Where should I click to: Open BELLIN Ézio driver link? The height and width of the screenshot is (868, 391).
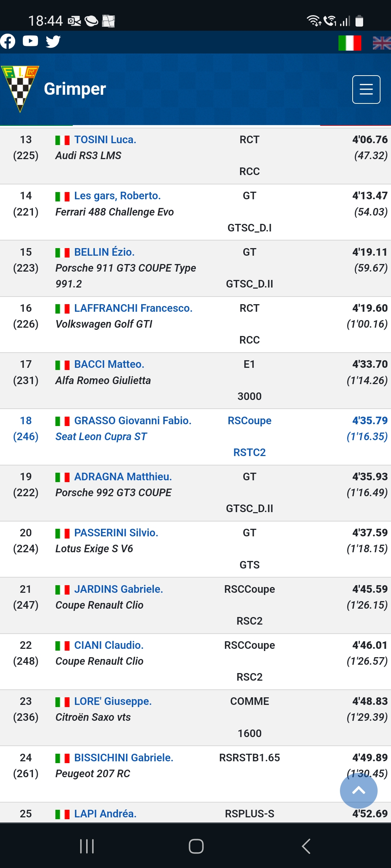[104, 252]
